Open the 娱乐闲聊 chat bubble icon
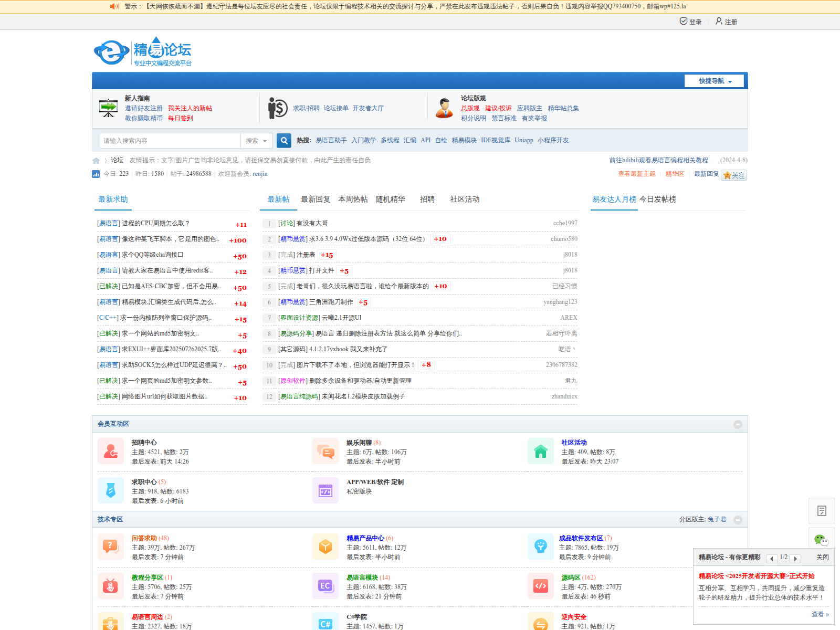The height and width of the screenshot is (630, 840). [325, 451]
